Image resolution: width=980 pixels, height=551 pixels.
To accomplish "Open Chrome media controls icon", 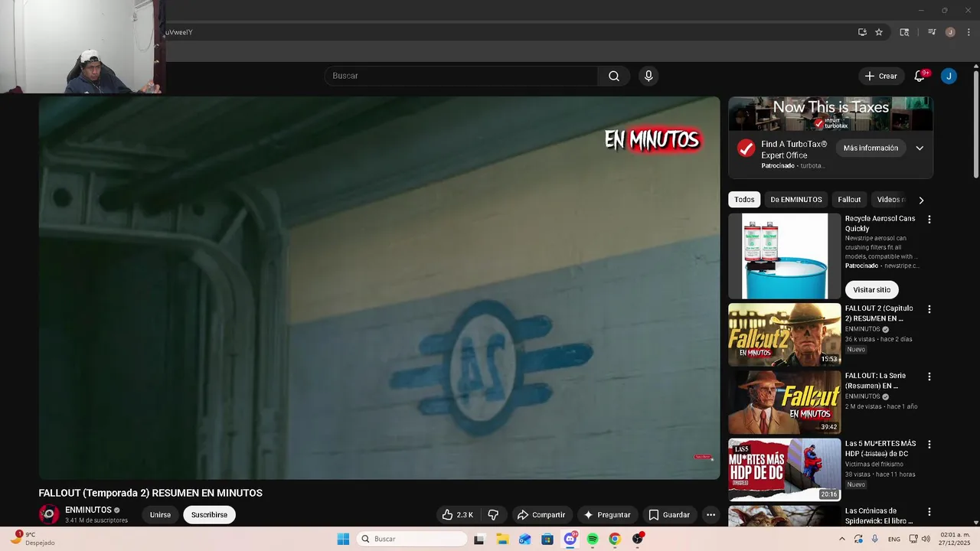I will [x=932, y=32].
